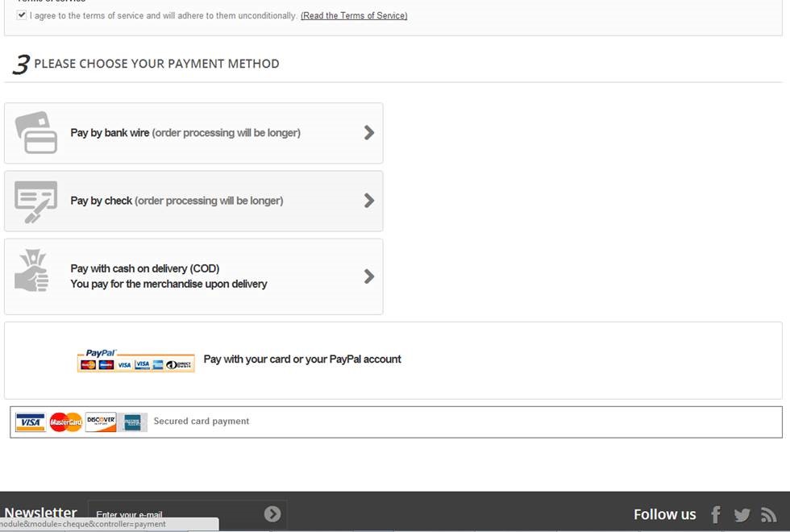Uncheck the terms of service agreement checkbox
790x532 pixels.
point(22,15)
